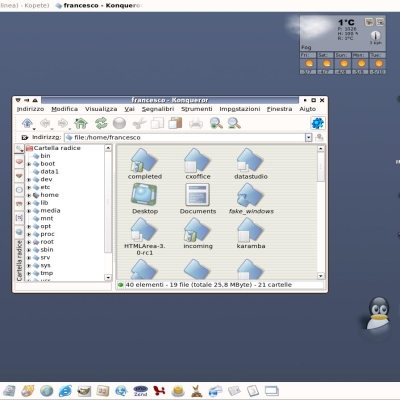Switch to francesco - Konqueror taskbar entry
The height and width of the screenshot is (400, 400).
99,5
